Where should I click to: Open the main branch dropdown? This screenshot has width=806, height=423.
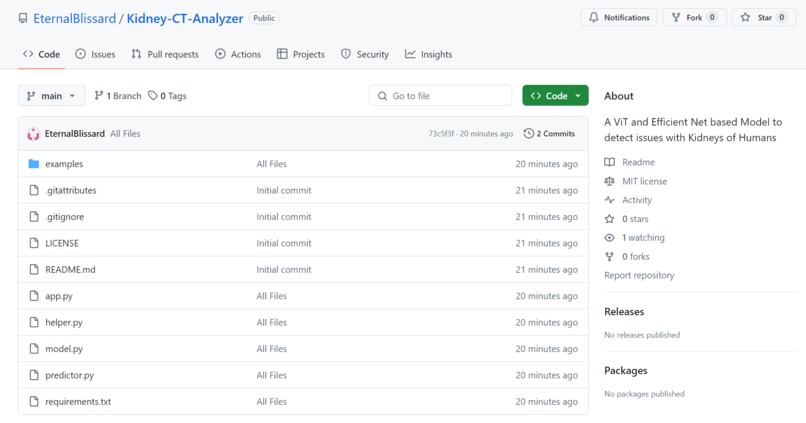tap(51, 96)
